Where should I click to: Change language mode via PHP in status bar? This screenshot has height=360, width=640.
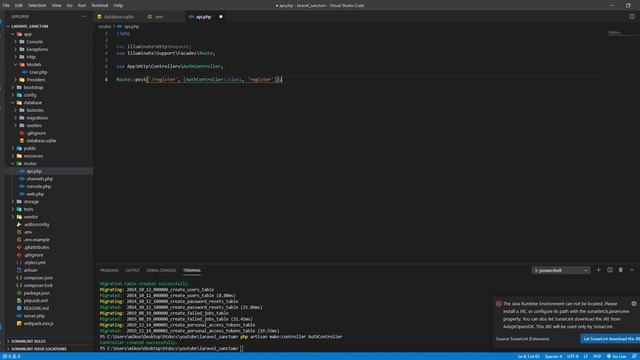coord(597,356)
